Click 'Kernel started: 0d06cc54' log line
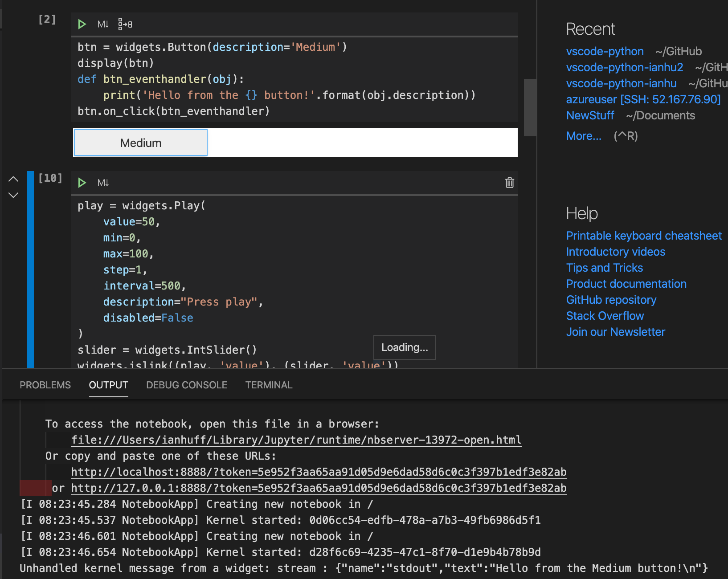This screenshot has height=579, width=728. pyautogui.click(x=281, y=520)
